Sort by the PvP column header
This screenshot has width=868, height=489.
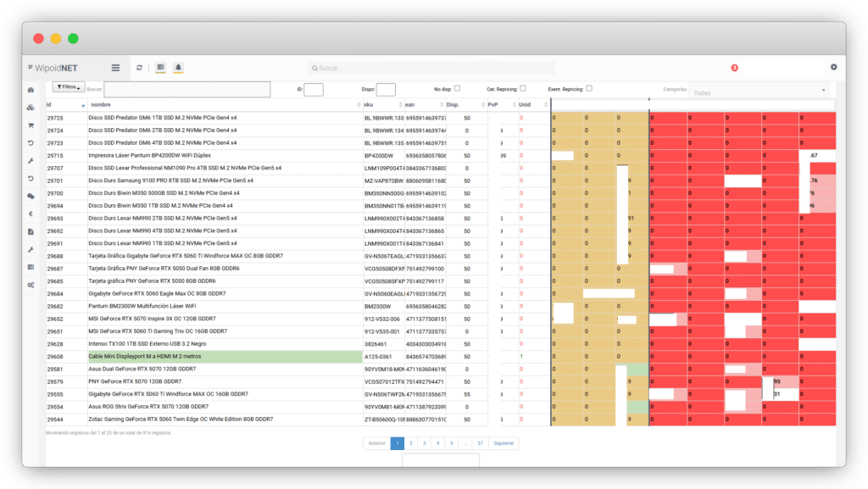pyautogui.click(x=502, y=104)
